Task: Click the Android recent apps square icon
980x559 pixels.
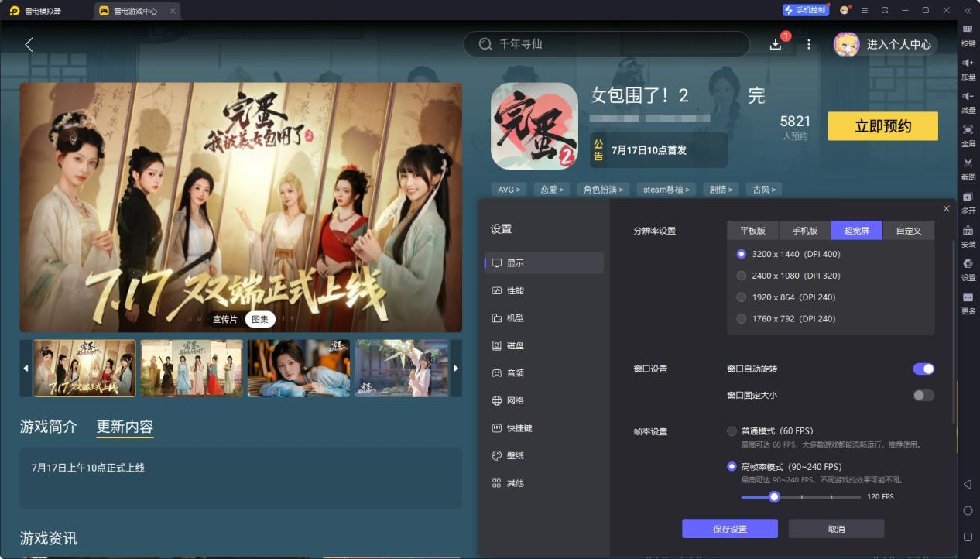Action: tap(968, 537)
